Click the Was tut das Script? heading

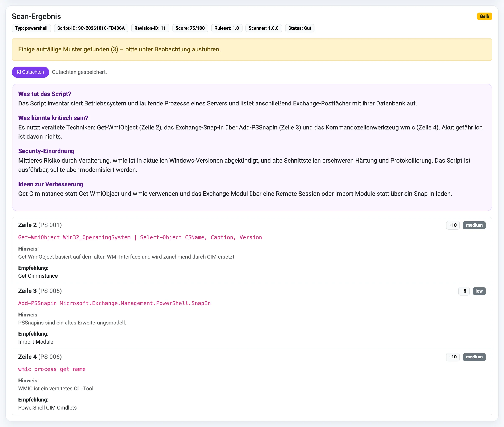[45, 94]
